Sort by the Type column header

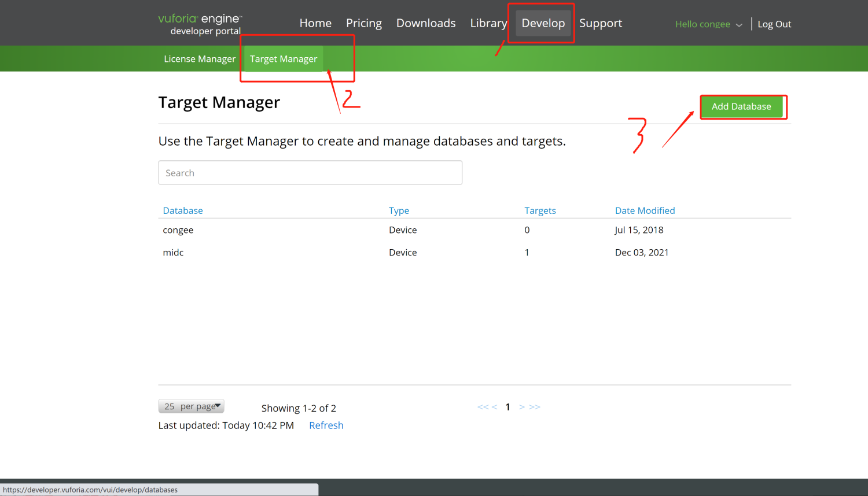pyautogui.click(x=399, y=210)
